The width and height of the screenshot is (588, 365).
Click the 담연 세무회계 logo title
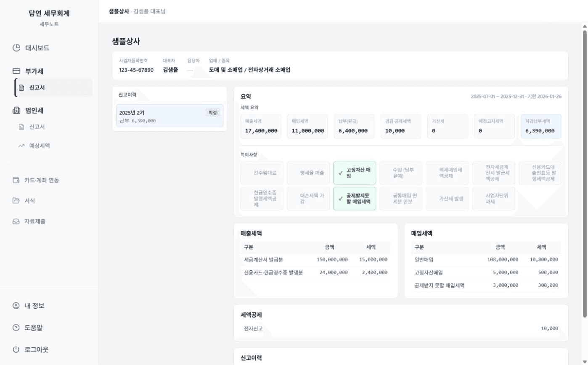(x=49, y=13)
